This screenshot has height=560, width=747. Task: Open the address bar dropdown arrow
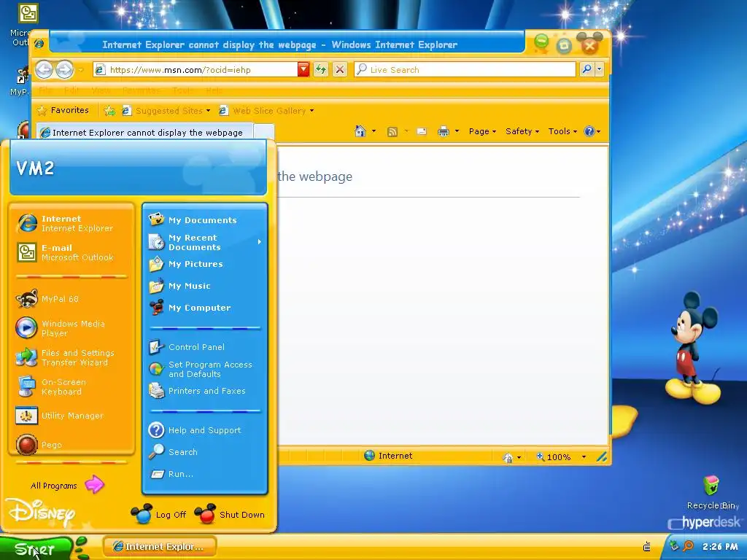tap(303, 69)
